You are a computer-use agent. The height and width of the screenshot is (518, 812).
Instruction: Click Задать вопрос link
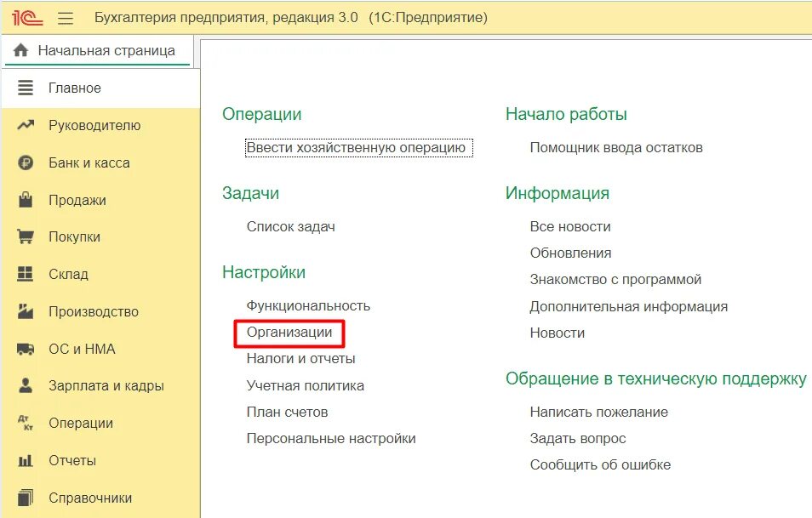click(x=578, y=438)
